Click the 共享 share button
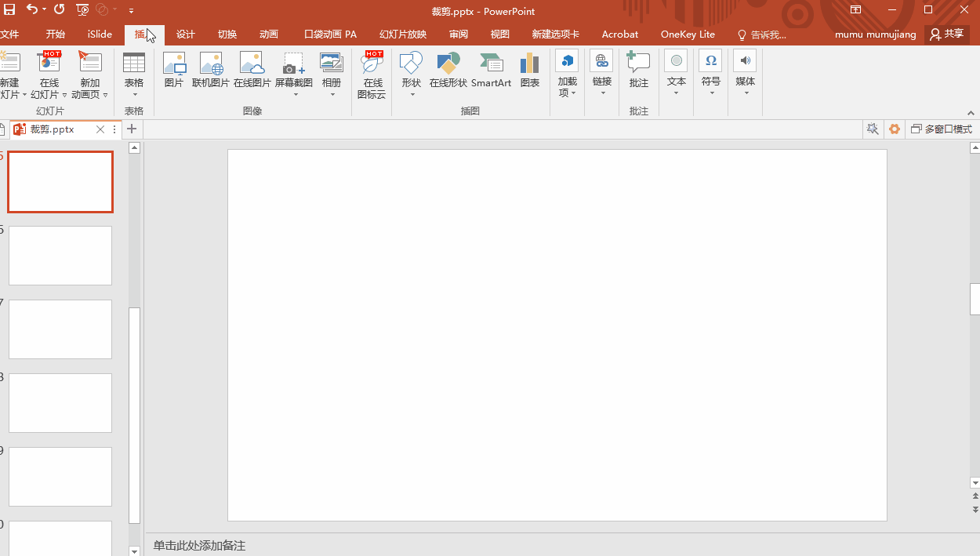This screenshot has height=556, width=980. click(947, 35)
